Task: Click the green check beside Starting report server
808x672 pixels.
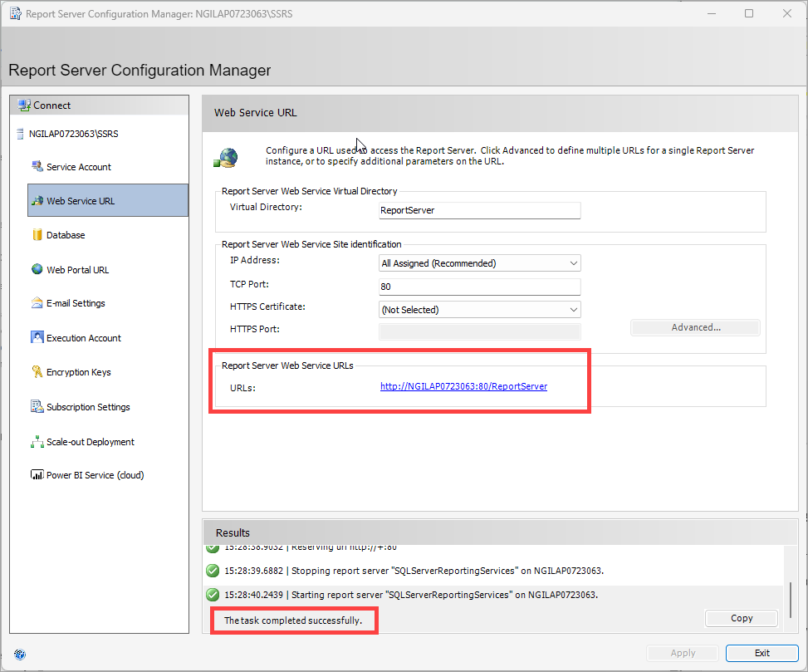Action: [213, 595]
